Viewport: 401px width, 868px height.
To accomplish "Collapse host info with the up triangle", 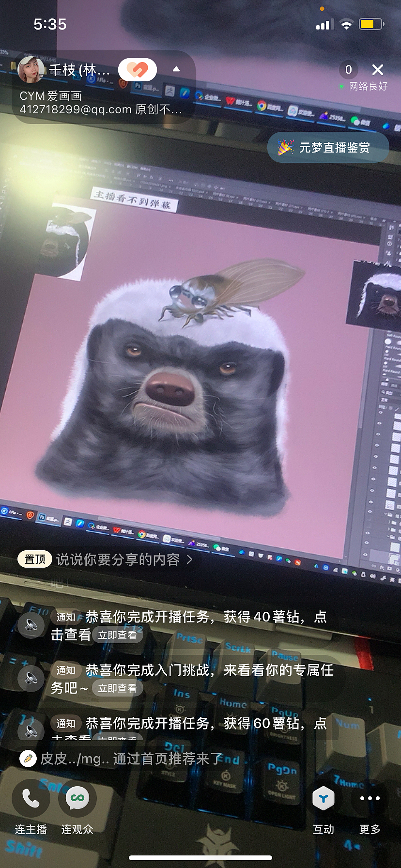I will click(x=176, y=69).
